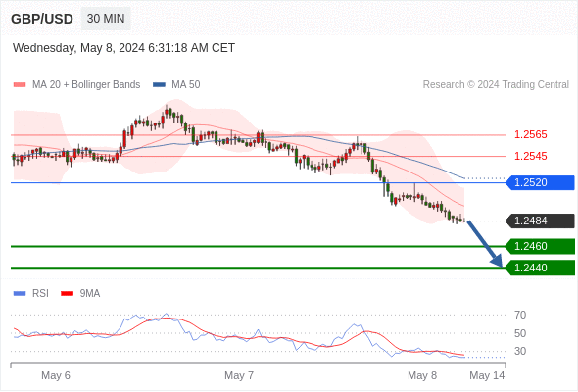Toggle the MA 20 + Bollinger Bands legend label
578x392 pixels.
[86, 85]
